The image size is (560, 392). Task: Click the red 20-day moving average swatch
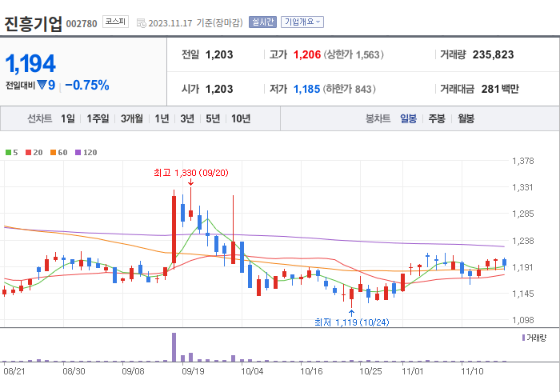pos(28,153)
